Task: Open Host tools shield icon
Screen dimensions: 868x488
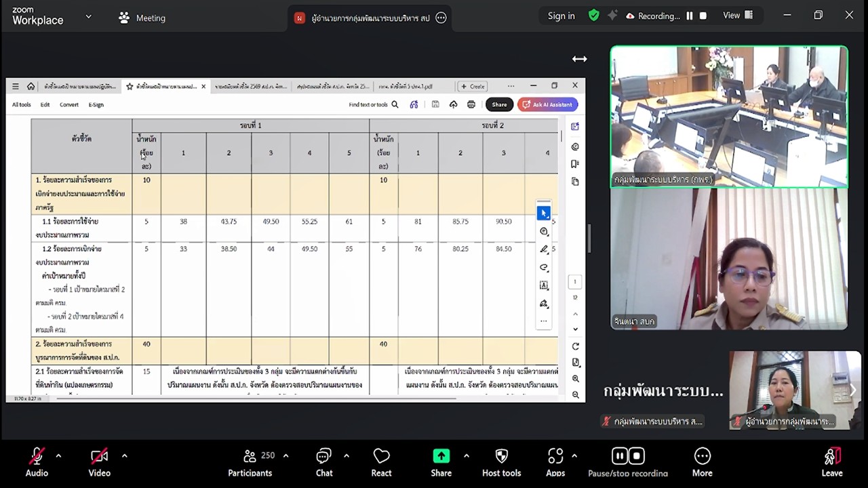Action: (501, 456)
